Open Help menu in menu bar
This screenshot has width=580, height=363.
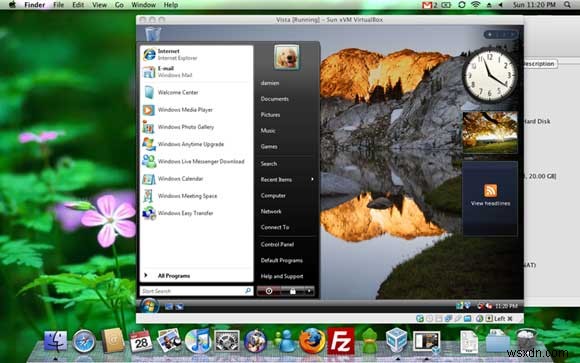pos(171,5)
